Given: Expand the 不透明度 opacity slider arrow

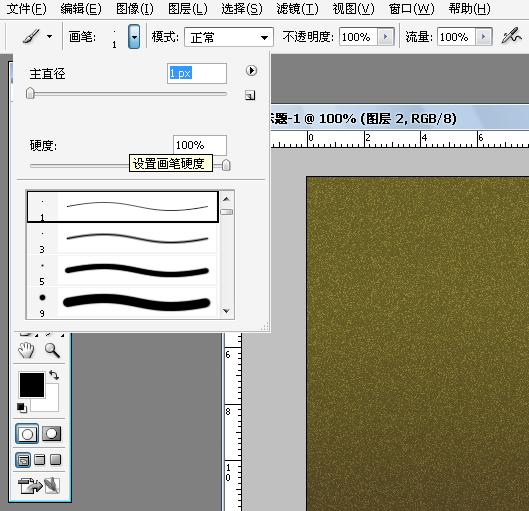Looking at the screenshot, I should [x=386, y=37].
